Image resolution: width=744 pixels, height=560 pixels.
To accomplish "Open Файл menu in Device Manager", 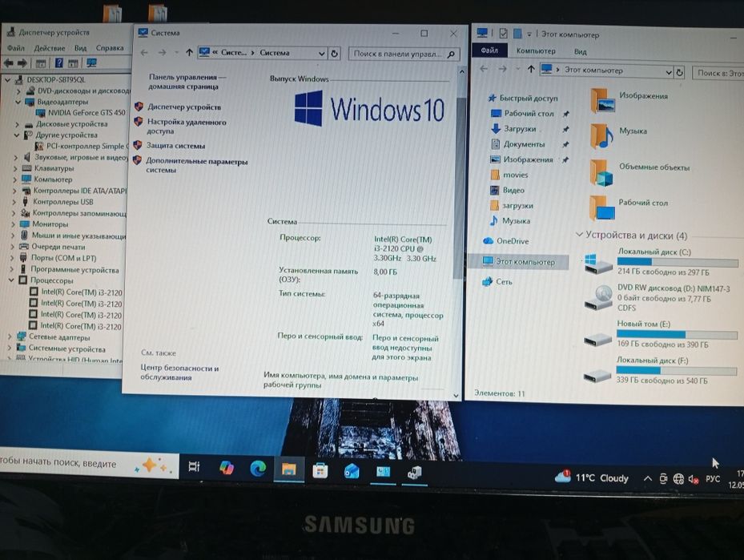I will click(16, 48).
